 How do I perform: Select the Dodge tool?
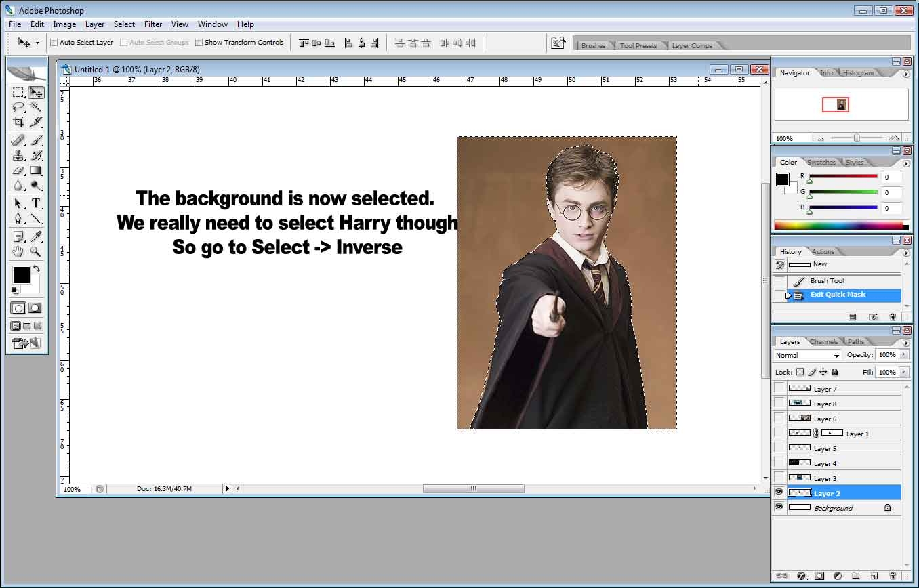[36, 186]
